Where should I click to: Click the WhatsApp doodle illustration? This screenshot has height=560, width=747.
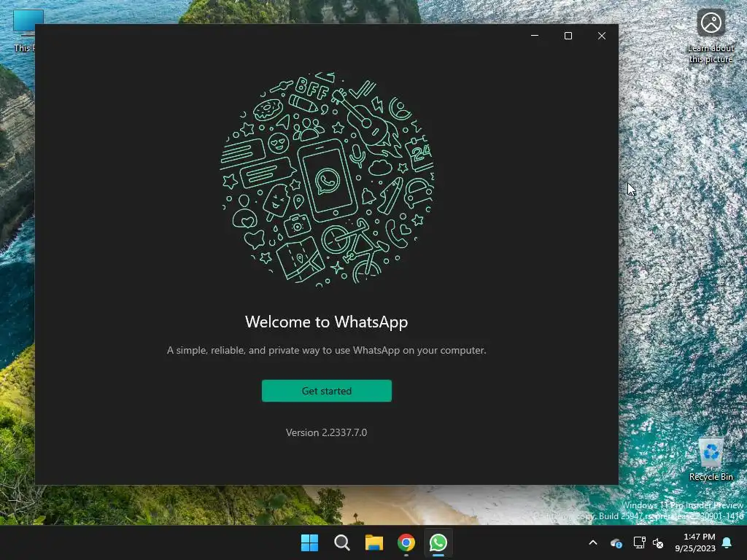click(x=327, y=179)
